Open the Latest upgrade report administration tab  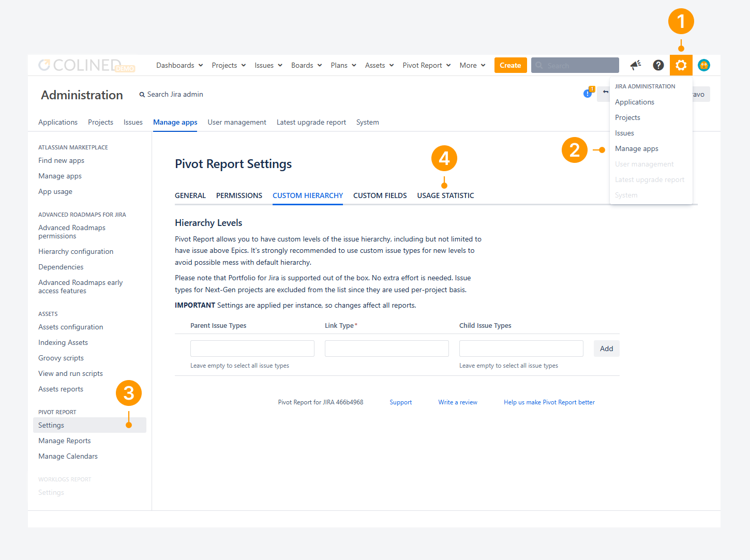click(311, 122)
